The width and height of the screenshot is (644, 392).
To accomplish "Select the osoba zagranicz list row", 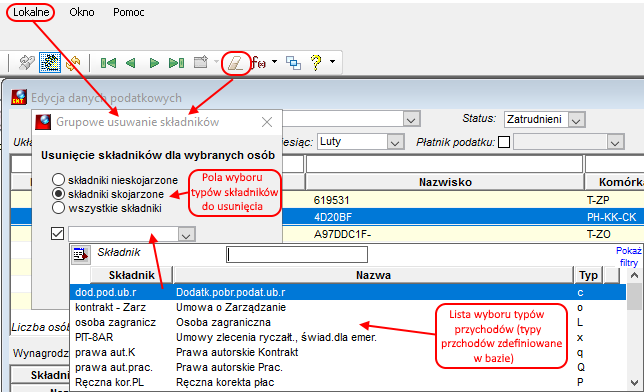I will pos(347,322).
